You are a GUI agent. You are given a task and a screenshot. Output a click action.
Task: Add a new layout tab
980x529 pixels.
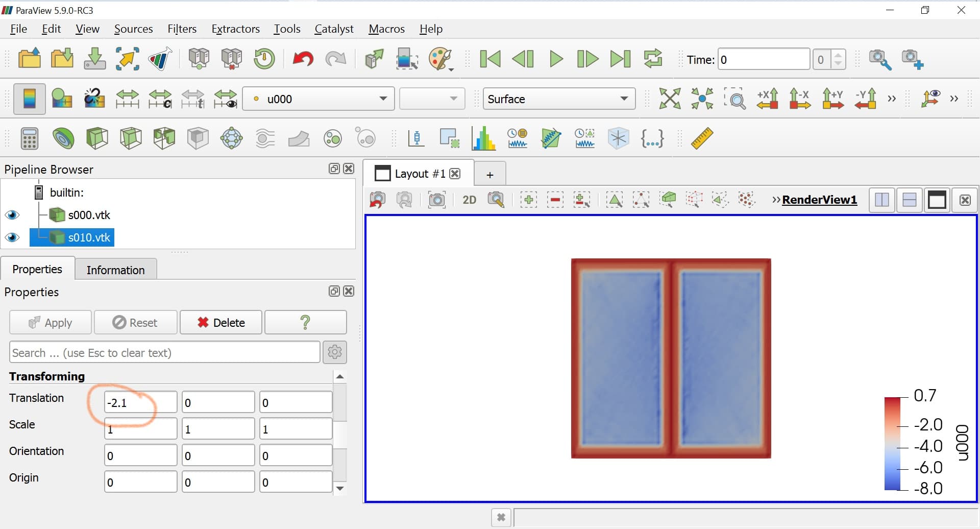[490, 175]
